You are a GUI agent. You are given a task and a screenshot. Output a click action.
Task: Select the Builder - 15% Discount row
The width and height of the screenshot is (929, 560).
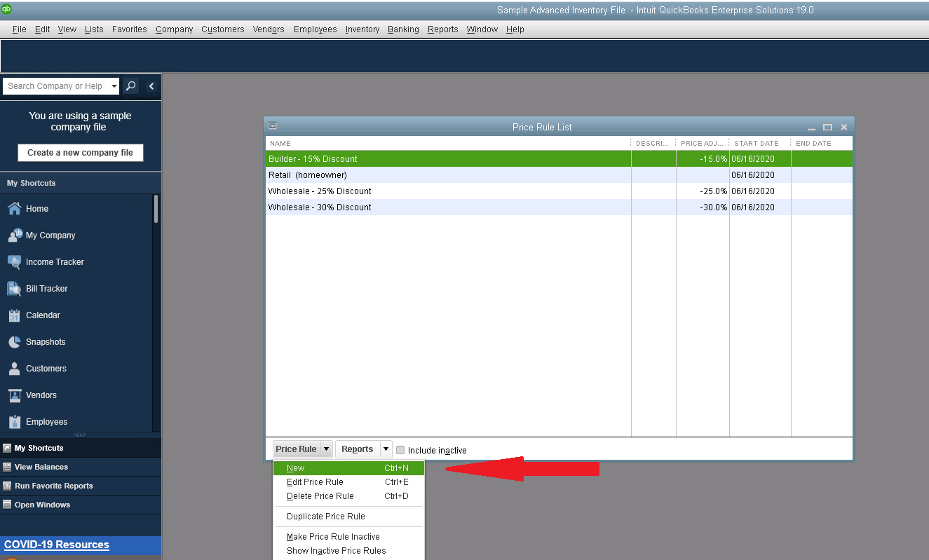point(559,159)
